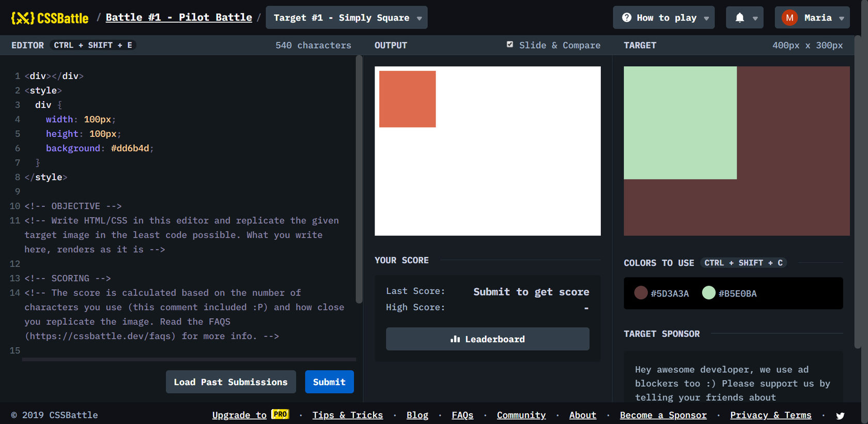This screenshot has height=424, width=868.
Task: Click the SCORING comment line
Action: (x=68, y=278)
